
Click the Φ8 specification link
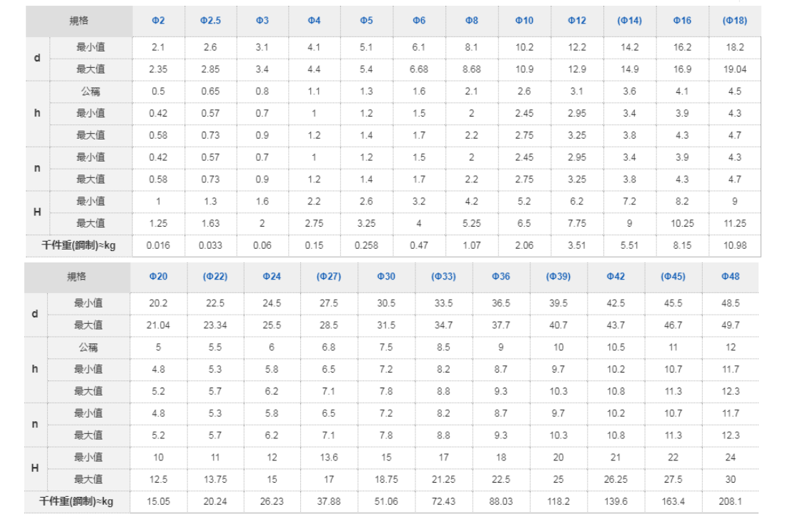pyautogui.click(x=472, y=21)
